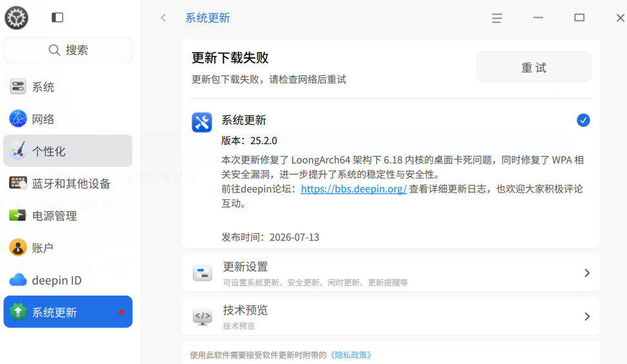Click inside the 搜索 search field
This screenshot has height=364, width=627.
tap(68, 50)
